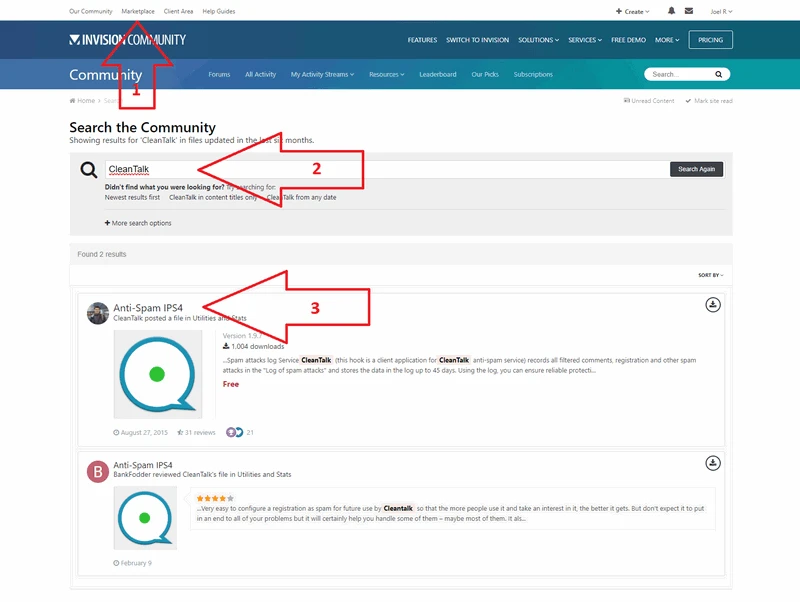Click BankFodder's B avatar
Image resolution: width=800 pixels, height=602 pixels.
coord(97,471)
